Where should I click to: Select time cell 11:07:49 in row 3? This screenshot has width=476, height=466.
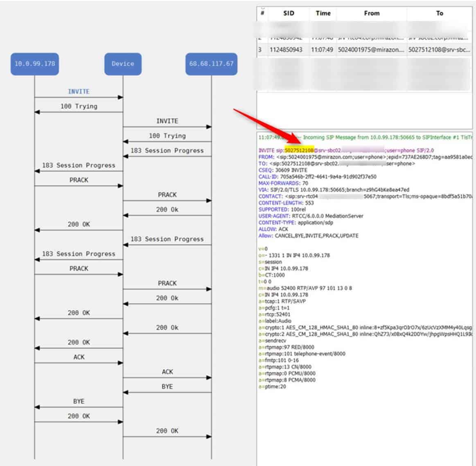pyautogui.click(x=322, y=50)
